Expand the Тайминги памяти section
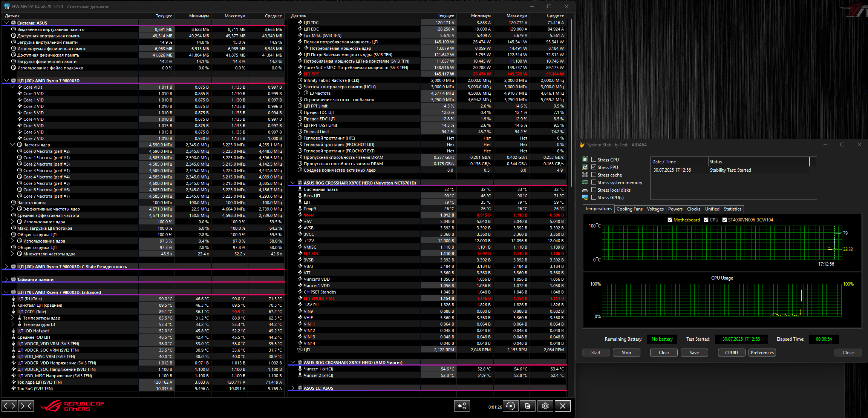This screenshot has height=418, width=868. click(6, 280)
